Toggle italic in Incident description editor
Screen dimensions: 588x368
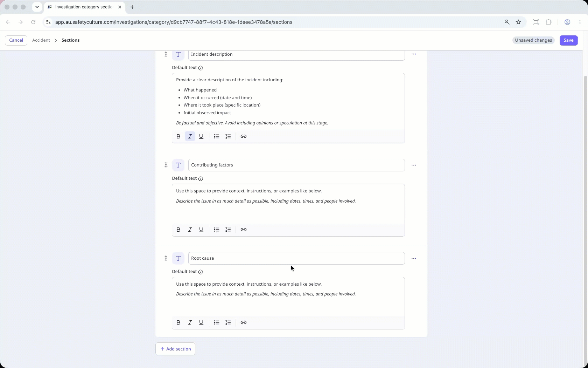(x=190, y=136)
